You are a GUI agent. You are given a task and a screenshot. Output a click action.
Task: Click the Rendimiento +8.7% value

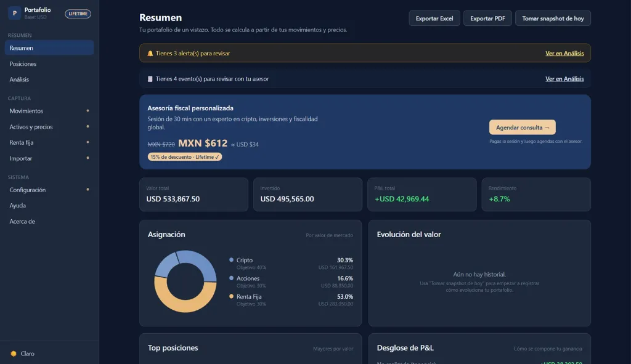tap(499, 199)
